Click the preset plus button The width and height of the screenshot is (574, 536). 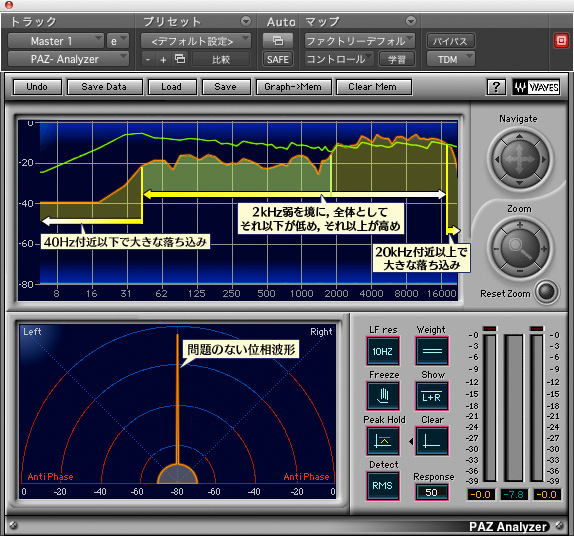163,59
